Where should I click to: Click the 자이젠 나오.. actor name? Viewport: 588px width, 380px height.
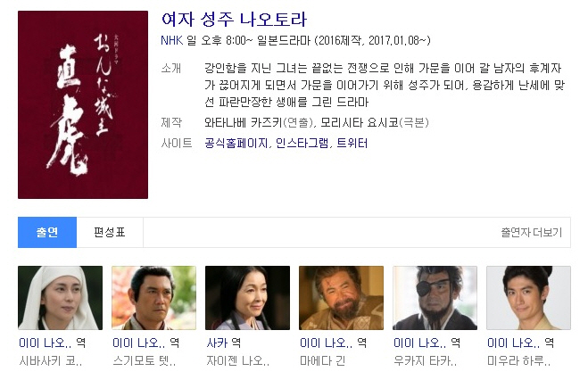pos(237,361)
